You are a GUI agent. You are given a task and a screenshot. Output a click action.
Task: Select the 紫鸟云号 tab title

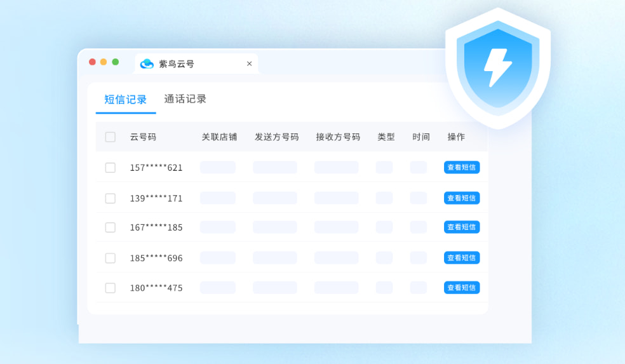click(177, 64)
